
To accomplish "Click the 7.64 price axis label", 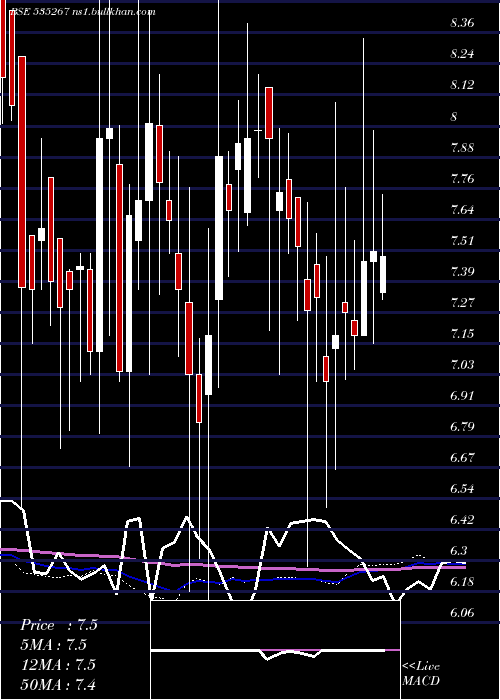I will click(462, 210).
